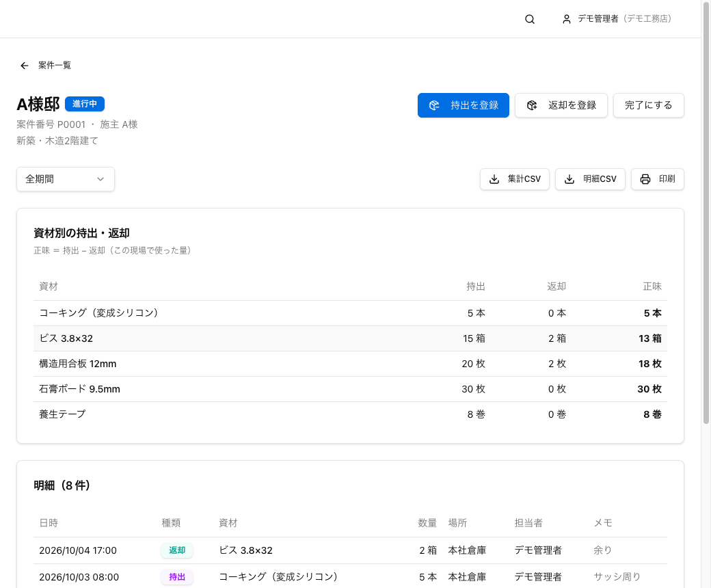711x588 pixels.
Task: Click the 2026/10/04 17:00 date cell
Action: 78,551
